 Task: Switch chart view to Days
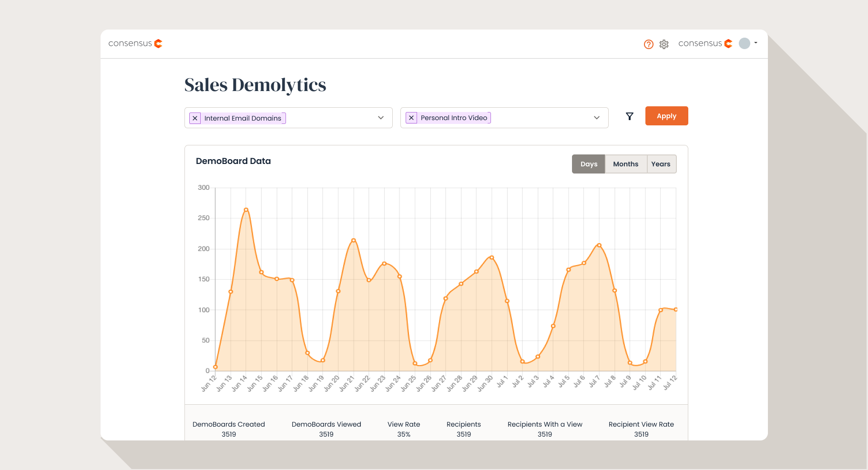click(589, 164)
